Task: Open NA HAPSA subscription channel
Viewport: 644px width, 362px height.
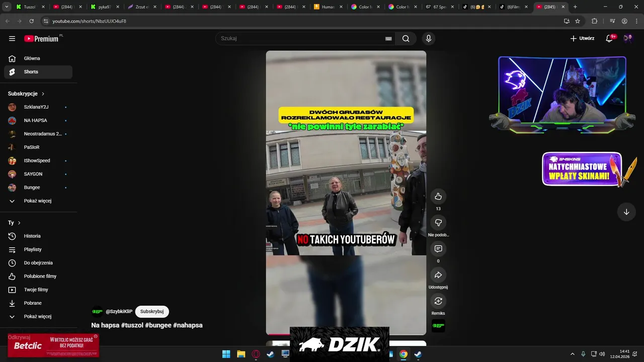Action: pos(38,120)
